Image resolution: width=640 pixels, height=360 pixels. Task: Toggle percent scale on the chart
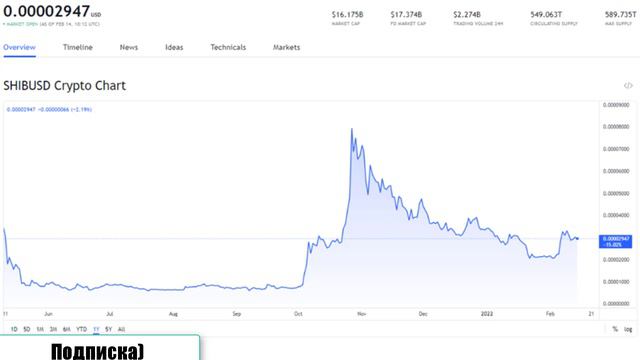click(615, 329)
